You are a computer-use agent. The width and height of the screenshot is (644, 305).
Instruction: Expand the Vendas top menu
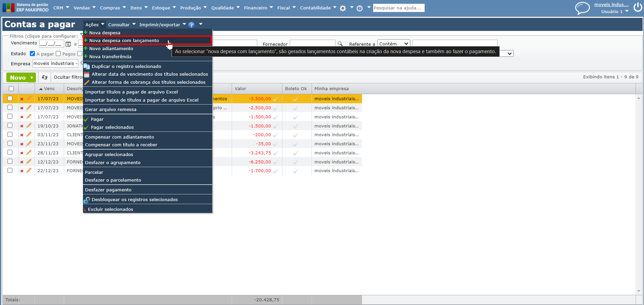(x=85, y=8)
